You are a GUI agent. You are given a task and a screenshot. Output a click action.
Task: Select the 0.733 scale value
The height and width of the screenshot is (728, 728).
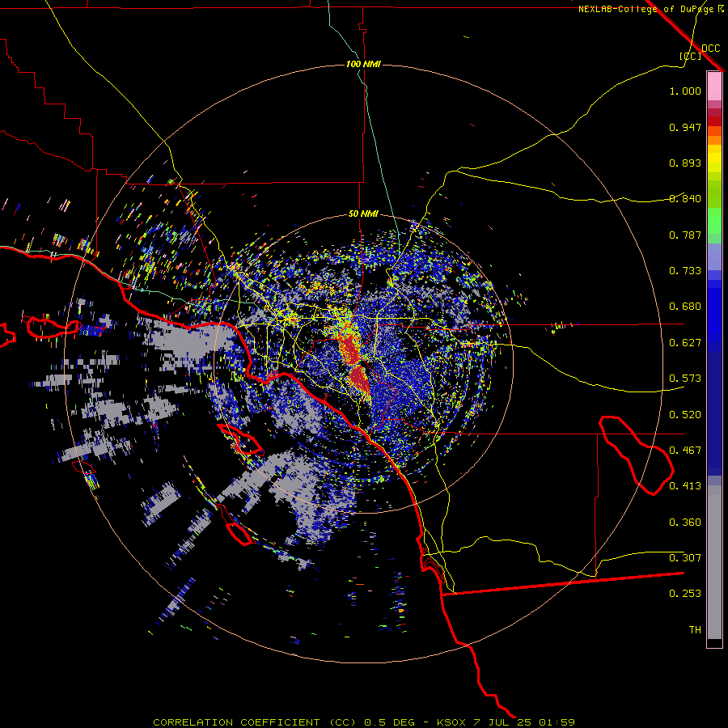click(685, 271)
